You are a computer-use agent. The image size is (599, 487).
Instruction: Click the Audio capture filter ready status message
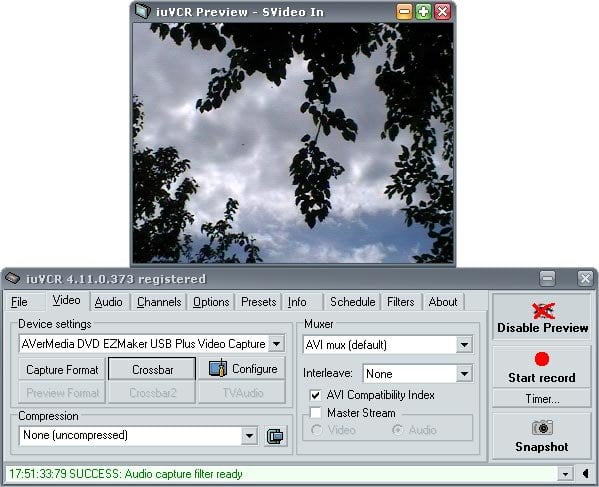tap(126, 474)
